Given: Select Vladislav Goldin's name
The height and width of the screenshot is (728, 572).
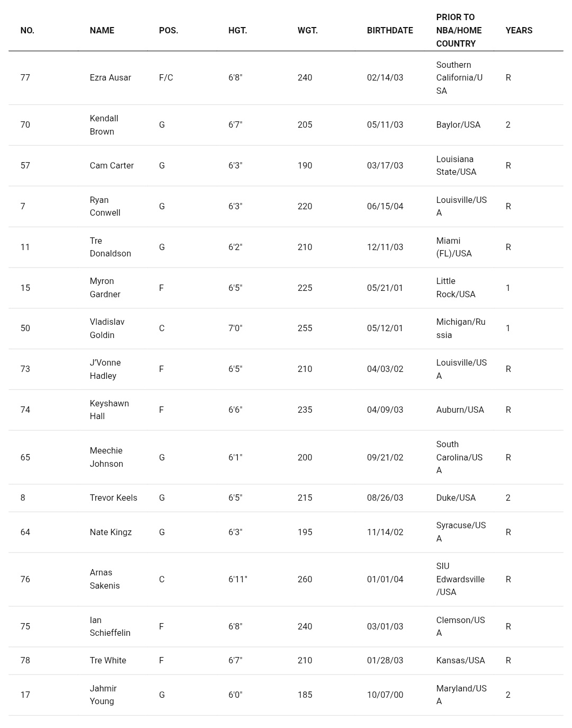Looking at the screenshot, I should coord(107,329).
